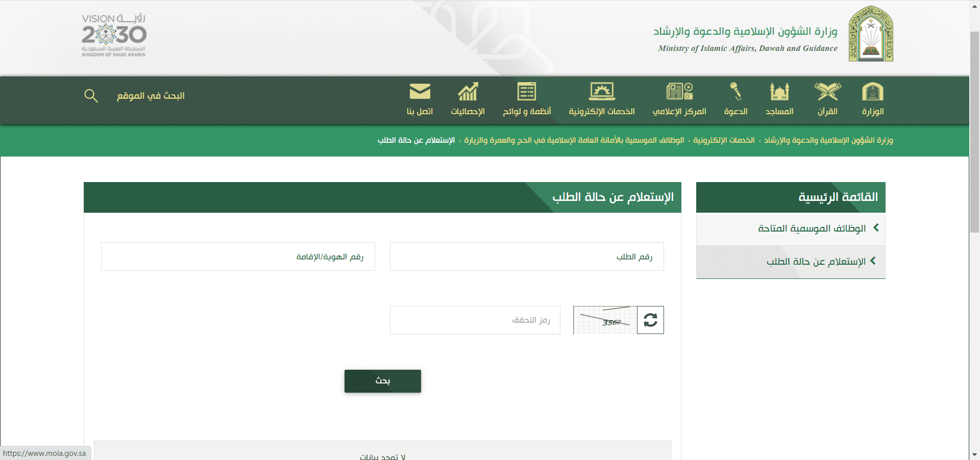
Task: Click the captcha image 3560
Action: (x=605, y=320)
